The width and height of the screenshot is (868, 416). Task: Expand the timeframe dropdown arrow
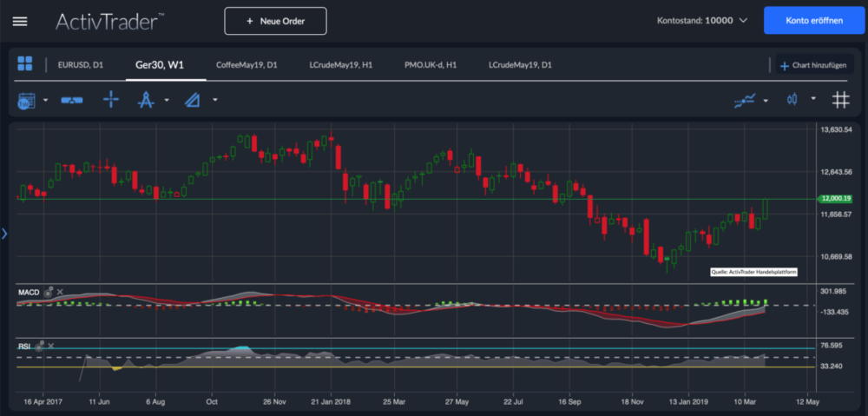click(46, 100)
